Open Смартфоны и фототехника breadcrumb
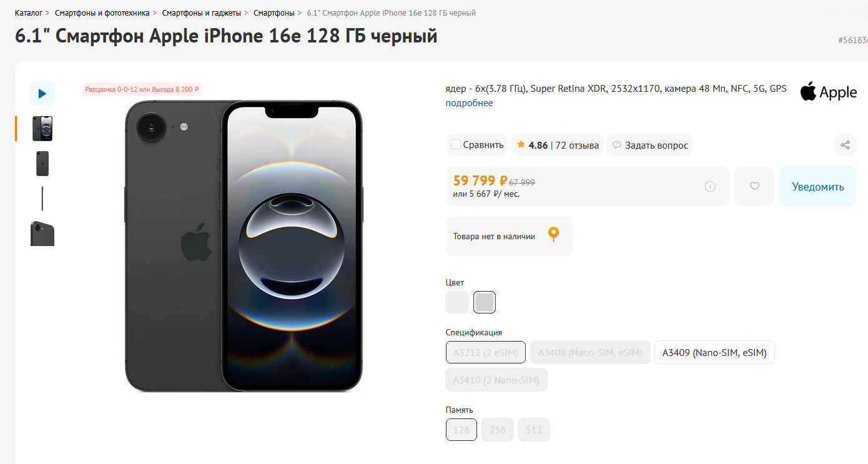The image size is (868, 464). (x=102, y=12)
